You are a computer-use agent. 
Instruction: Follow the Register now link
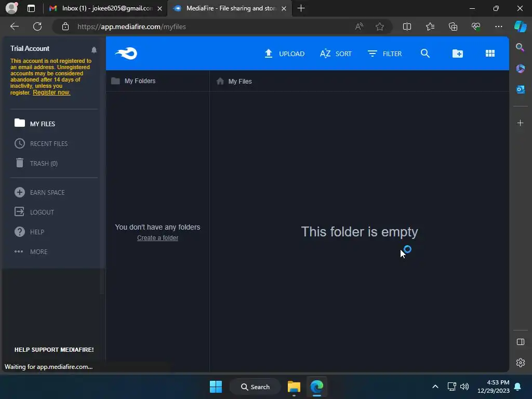tap(51, 92)
